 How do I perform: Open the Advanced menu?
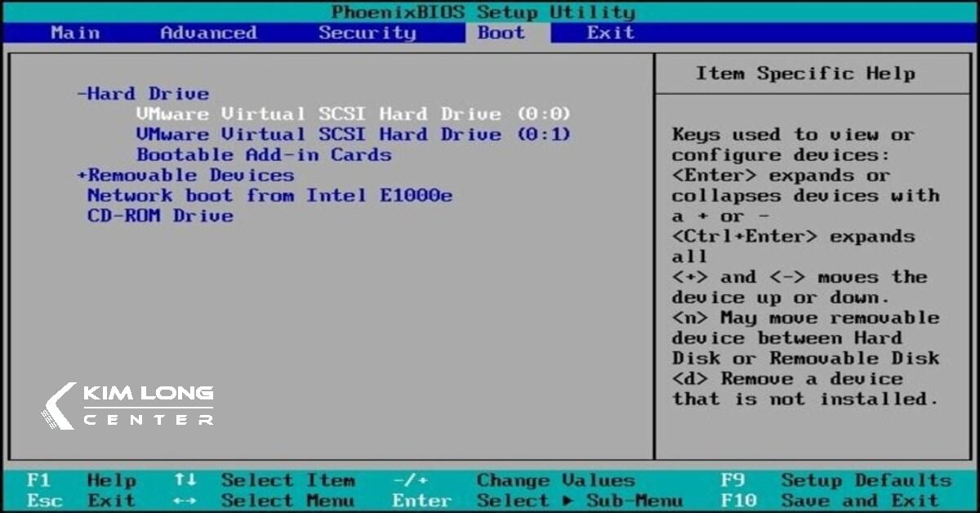click(x=210, y=33)
